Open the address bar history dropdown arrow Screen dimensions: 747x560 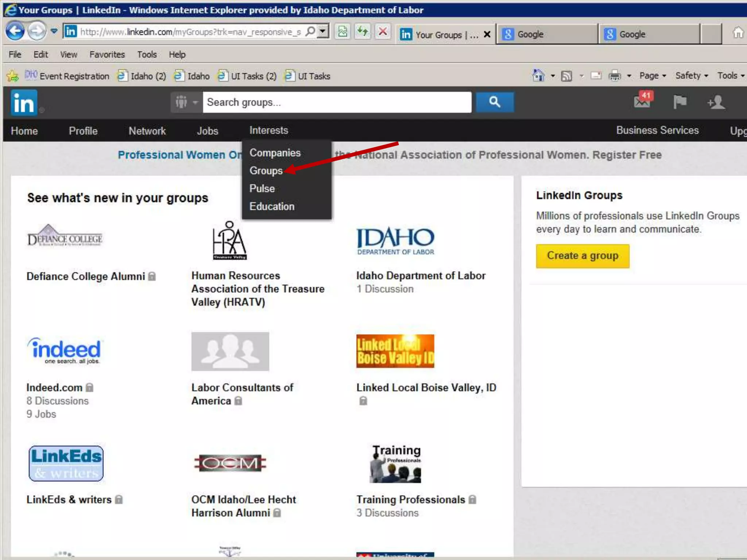(323, 31)
